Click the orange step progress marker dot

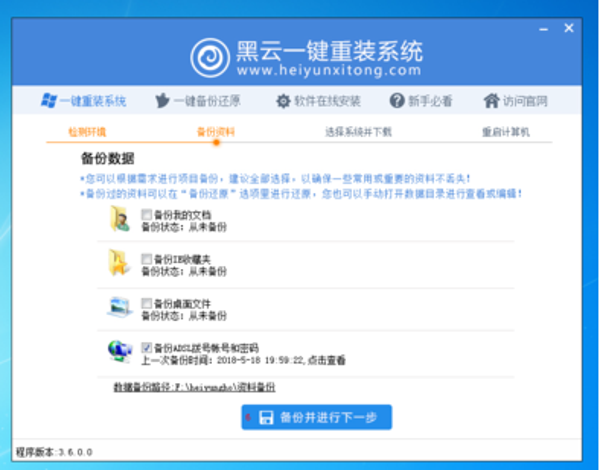click(x=216, y=142)
